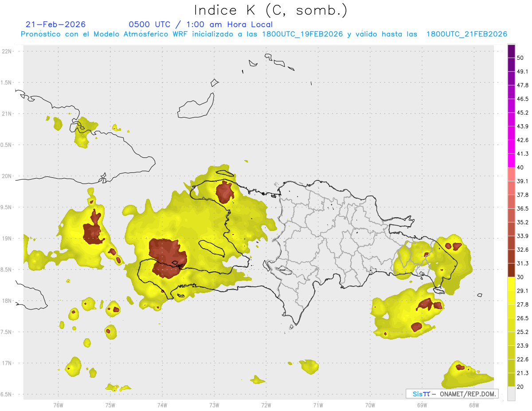This screenshot has height=411, width=532.
Task: Select the colorbar value '40'
Action: [x=520, y=168]
